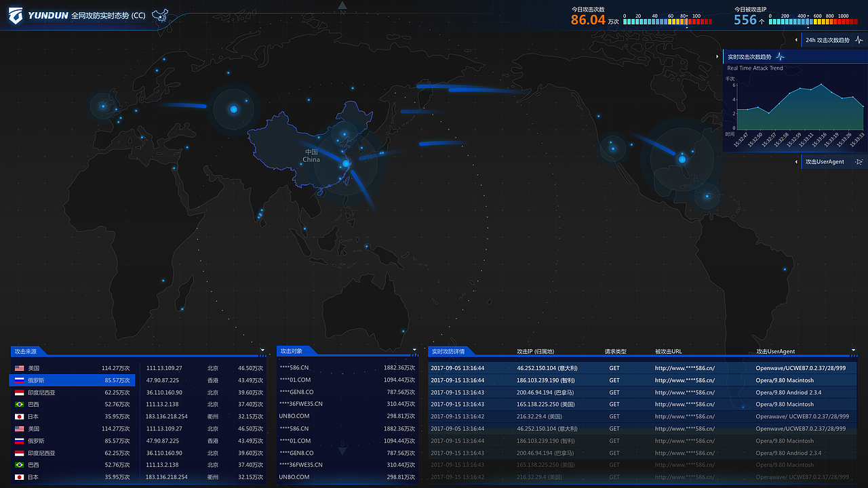This screenshot has height=488, width=868.
Task: Click the 攻击IP (归属地) column header
Action: 536,351
